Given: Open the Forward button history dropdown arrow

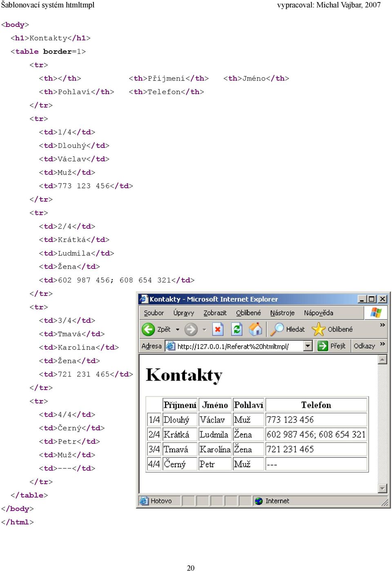Looking at the screenshot, I should tap(204, 329).
